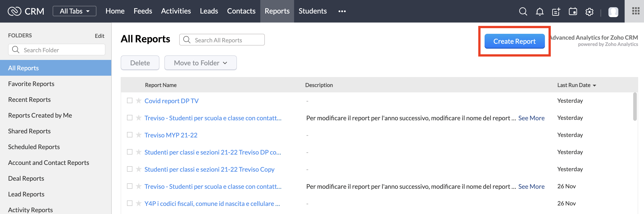Screen dimensions: 644x214
Task: Open the notifications bell
Action: [540, 11]
